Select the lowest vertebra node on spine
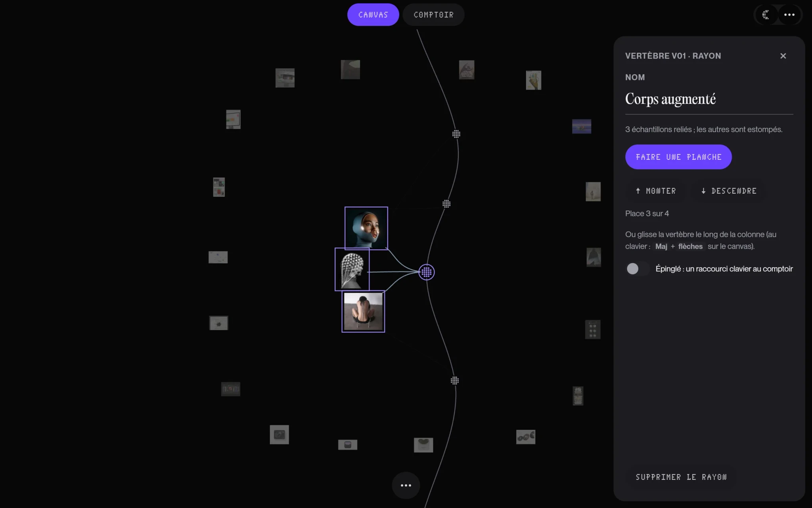Image resolution: width=812 pixels, height=508 pixels. point(455,381)
